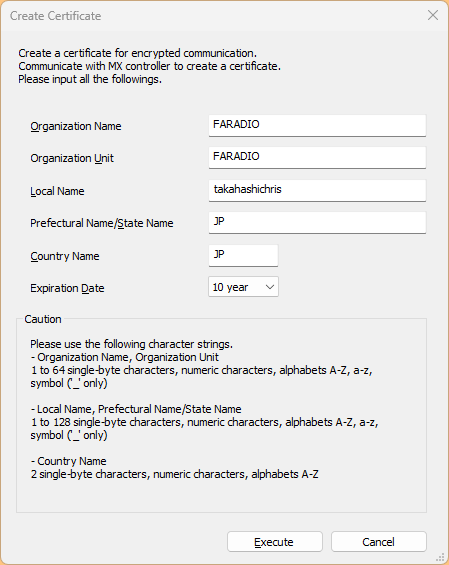This screenshot has width=449, height=565.
Task: Expand the 10 year dropdown chevron
Action: [x=270, y=287]
